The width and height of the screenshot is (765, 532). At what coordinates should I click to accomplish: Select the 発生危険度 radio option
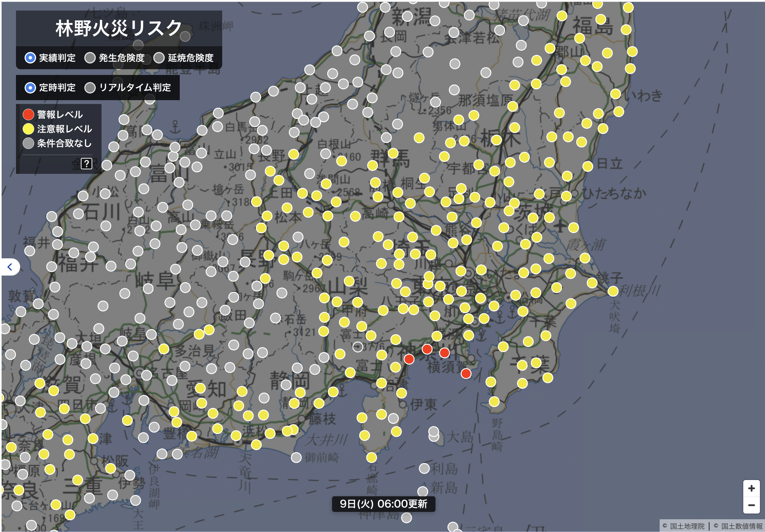pyautogui.click(x=90, y=58)
